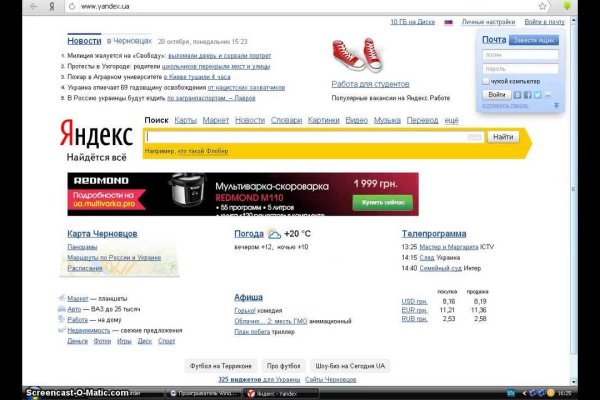
Task: Expand the 'ещё' services menu
Action: point(452,120)
